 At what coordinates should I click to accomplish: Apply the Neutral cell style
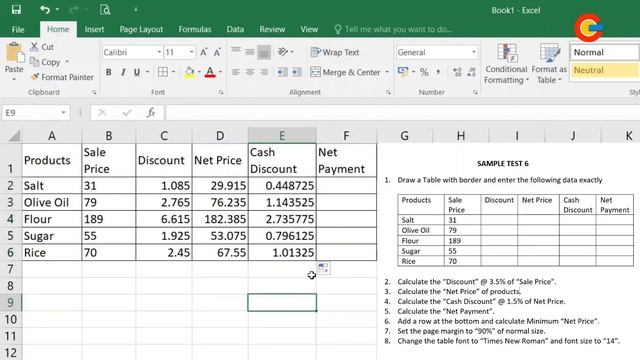[604, 70]
